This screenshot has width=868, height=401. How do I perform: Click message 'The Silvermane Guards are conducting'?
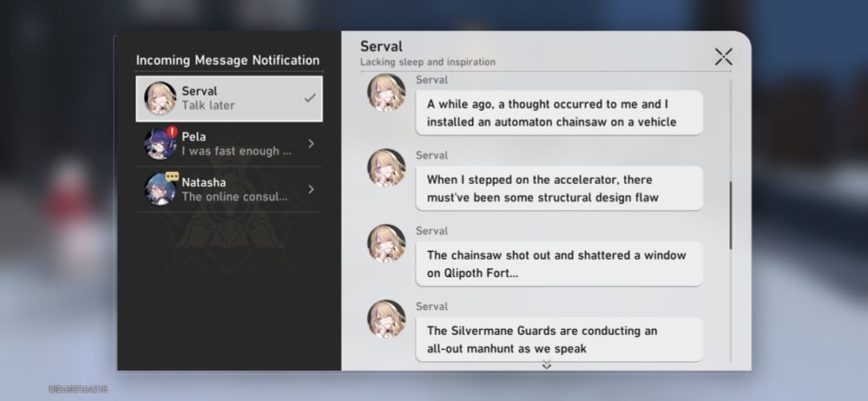point(559,339)
